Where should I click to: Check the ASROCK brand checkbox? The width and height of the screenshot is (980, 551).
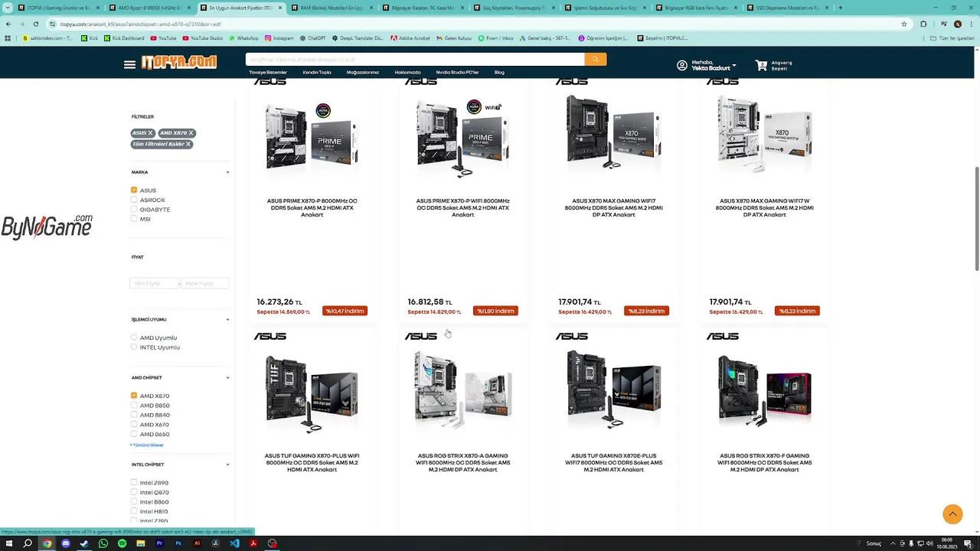point(134,200)
